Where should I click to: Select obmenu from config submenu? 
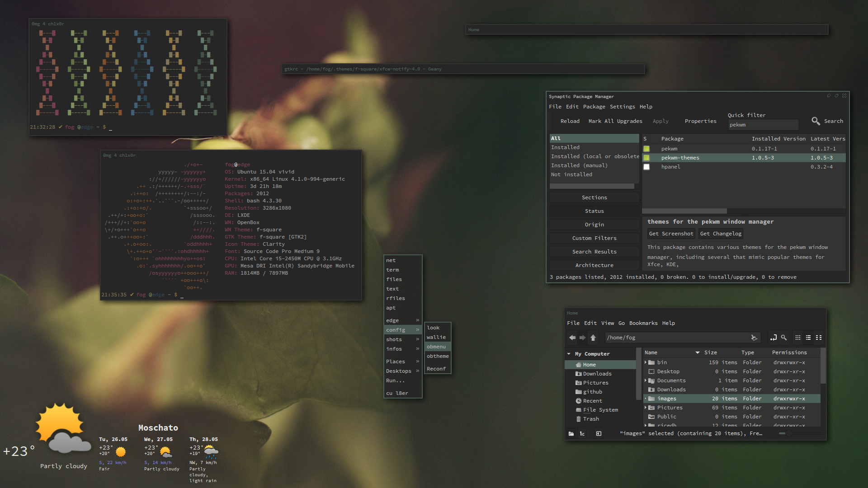point(438,347)
